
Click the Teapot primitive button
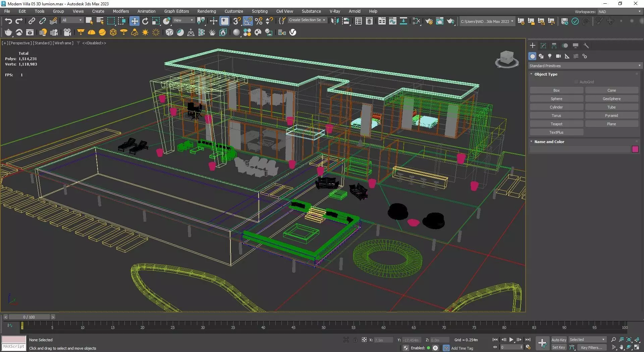[556, 124]
